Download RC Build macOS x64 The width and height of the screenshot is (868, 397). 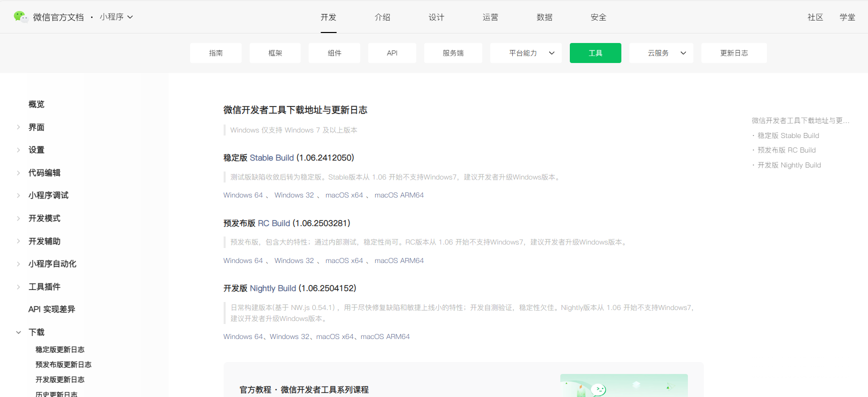(x=344, y=260)
